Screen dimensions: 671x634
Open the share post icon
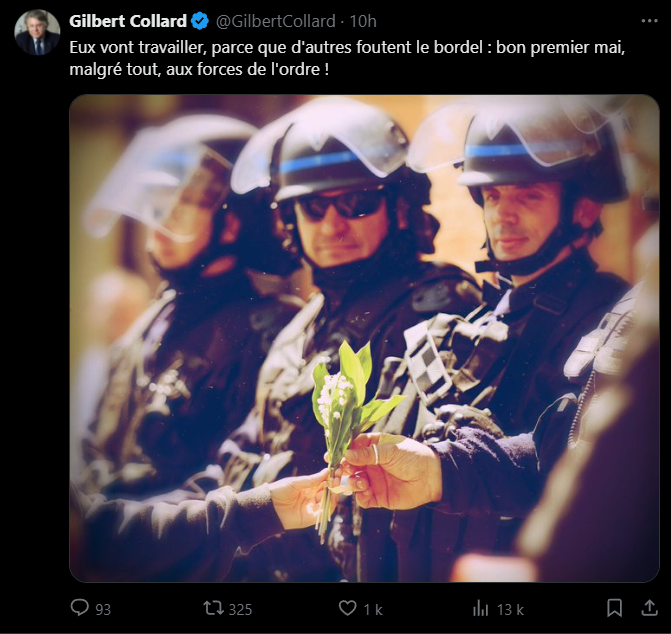650,607
